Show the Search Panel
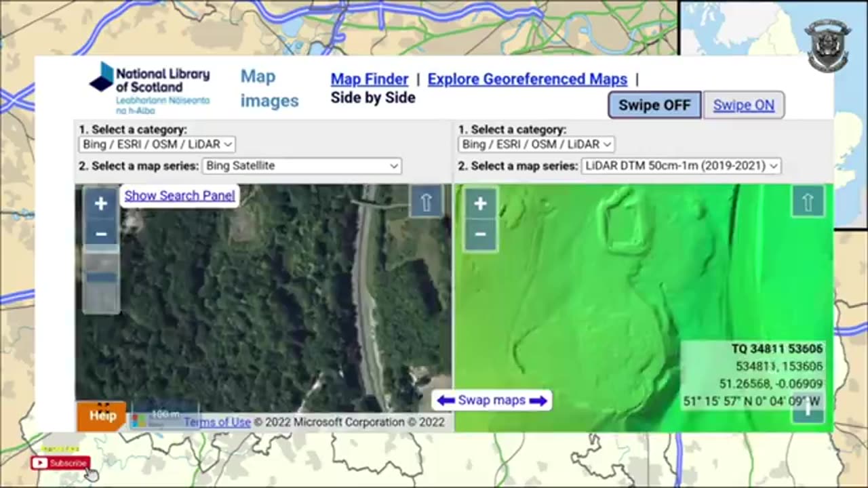This screenshot has height=488, width=868. tap(180, 195)
